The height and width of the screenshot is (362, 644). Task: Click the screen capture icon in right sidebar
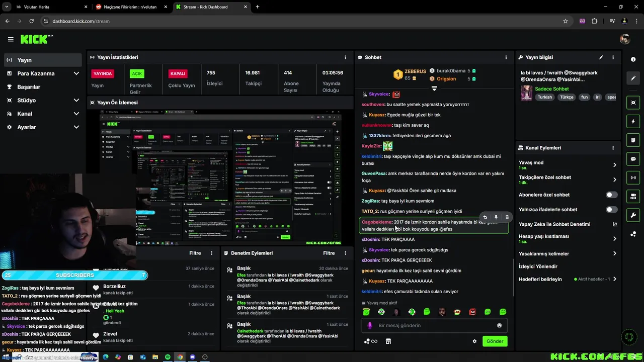point(633,103)
